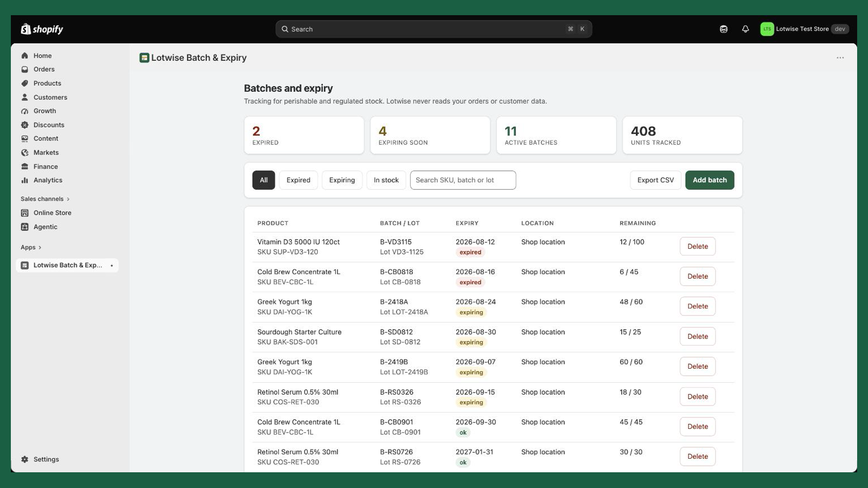
Task: Delete the B-VD3115 Vitamin D3 batch
Action: coord(698,247)
